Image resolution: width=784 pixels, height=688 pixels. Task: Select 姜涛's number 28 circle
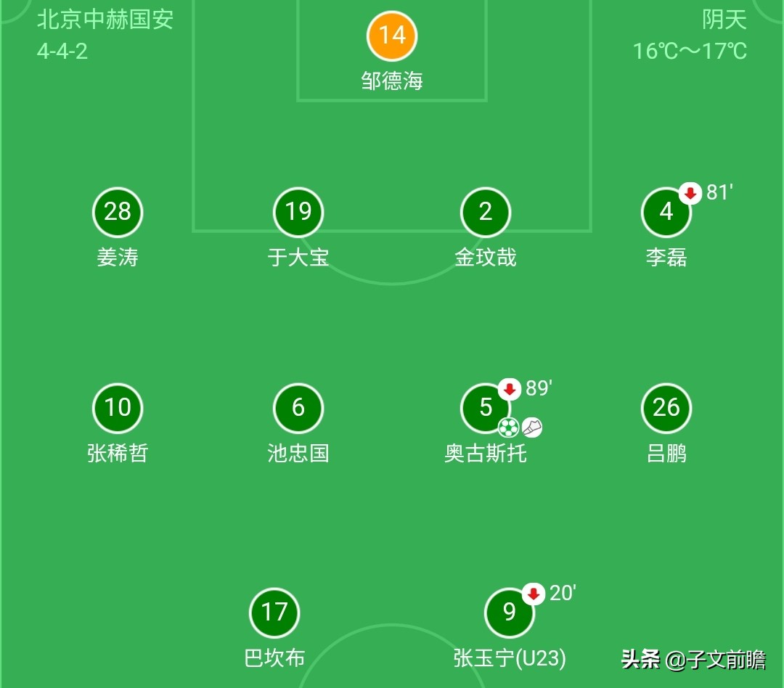118,212
